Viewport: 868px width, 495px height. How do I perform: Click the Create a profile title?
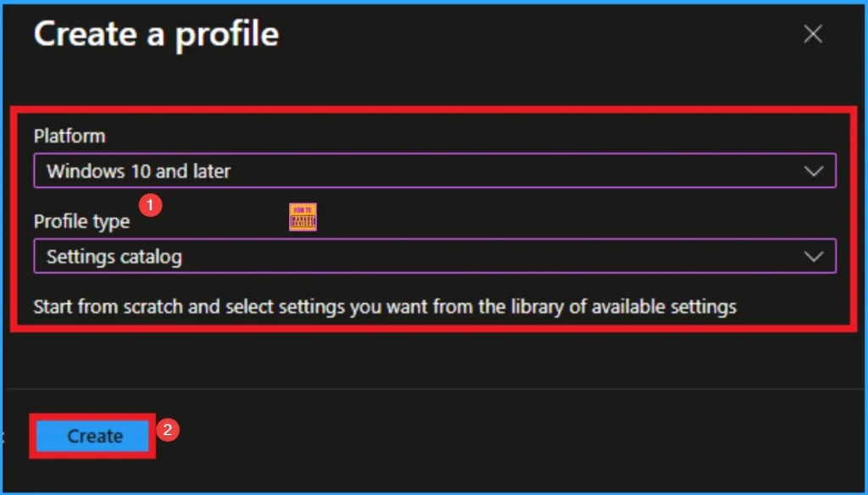tap(156, 34)
